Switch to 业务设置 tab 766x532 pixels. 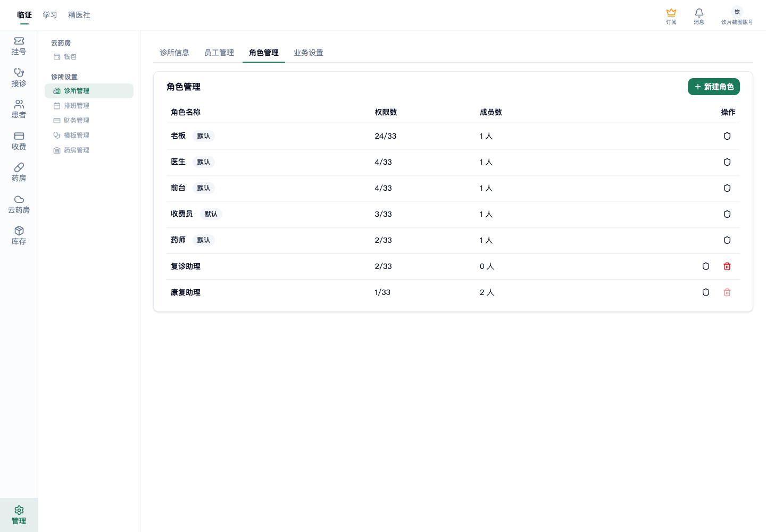(309, 53)
